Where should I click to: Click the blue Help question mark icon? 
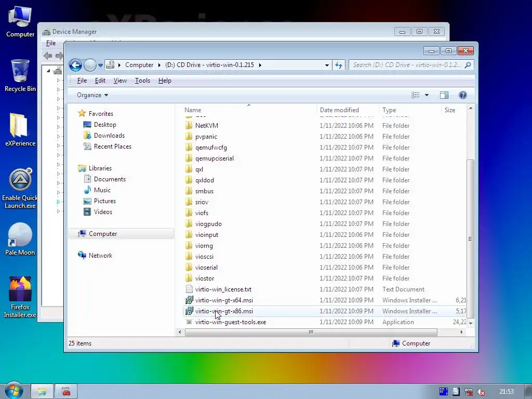(x=463, y=95)
